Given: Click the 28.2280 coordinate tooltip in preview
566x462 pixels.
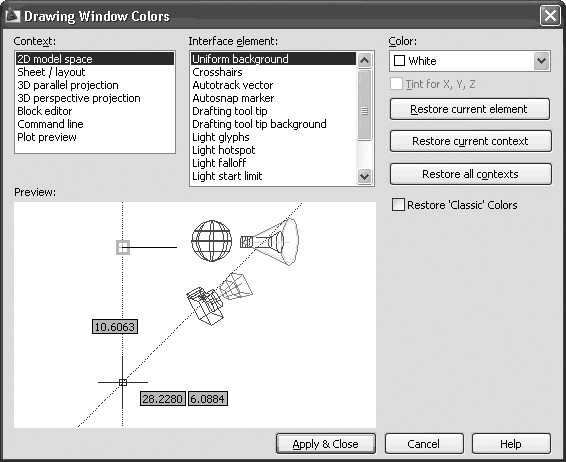Looking at the screenshot, I should click(163, 399).
